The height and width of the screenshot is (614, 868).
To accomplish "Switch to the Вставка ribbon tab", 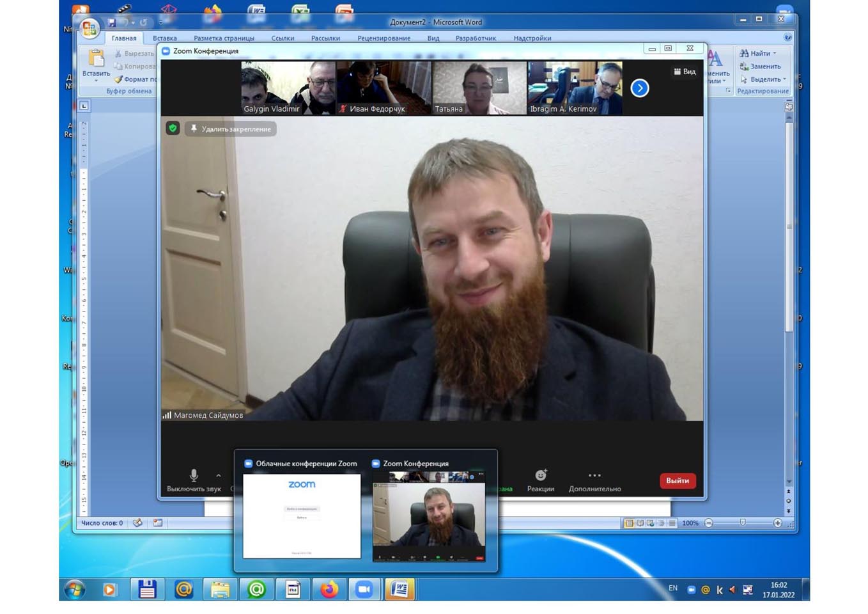I will pyautogui.click(x=165, y=38).
